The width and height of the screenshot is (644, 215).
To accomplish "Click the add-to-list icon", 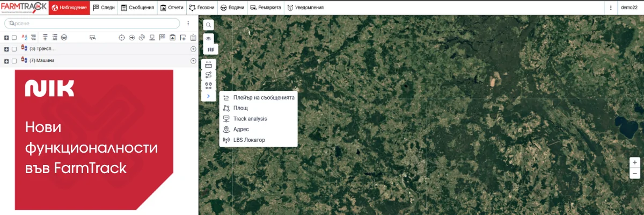I will point(45,38).
